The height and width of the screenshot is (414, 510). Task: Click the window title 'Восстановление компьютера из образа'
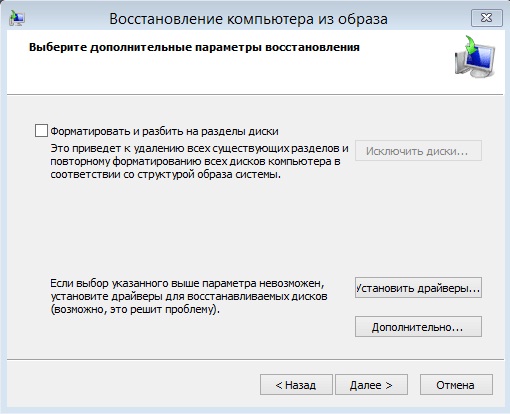248,19
